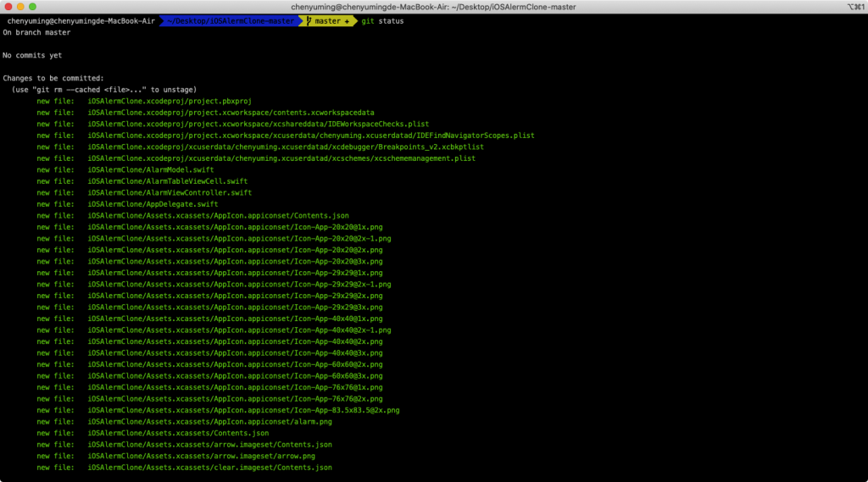Click the Icon-App-29x29@3x.png path
The width and height of the screenshot is (868, 482).
coord(236,307)
